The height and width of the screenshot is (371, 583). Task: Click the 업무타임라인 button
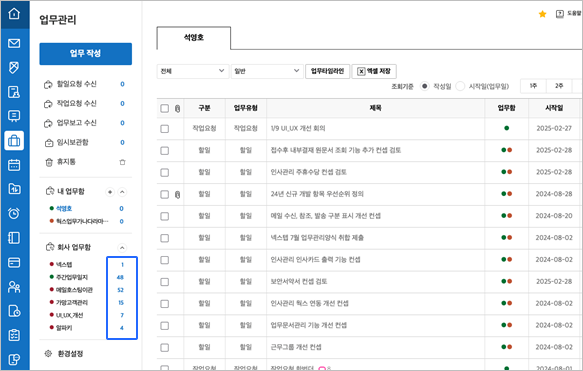[x=327, y=71]
